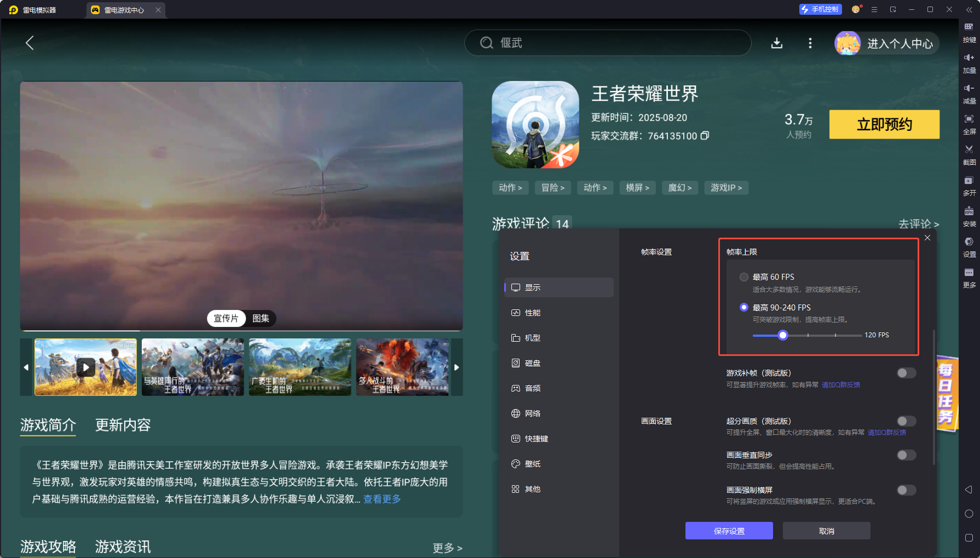Collapse the sidebar with double chevron icon
This screenshot has height=558, width=980.
969,9
